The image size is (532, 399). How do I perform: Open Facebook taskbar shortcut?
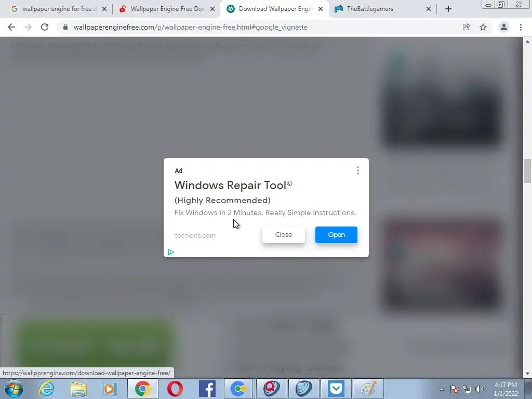coord(207,389)
